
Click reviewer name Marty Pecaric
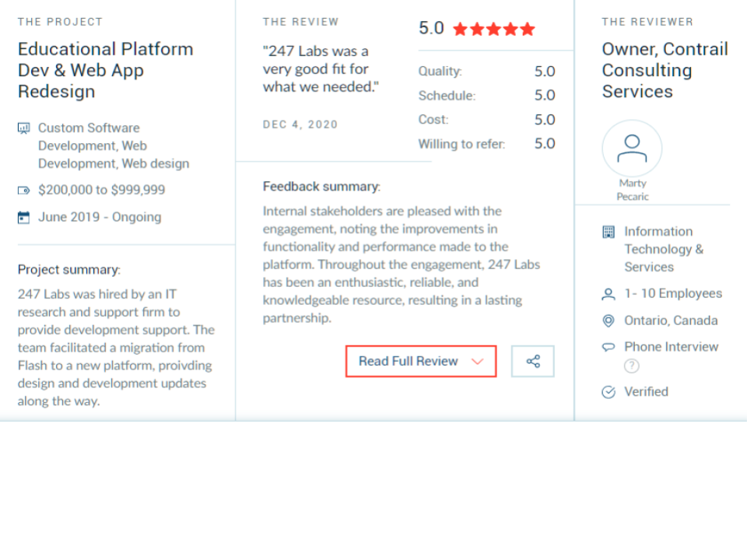pos(633,190)
